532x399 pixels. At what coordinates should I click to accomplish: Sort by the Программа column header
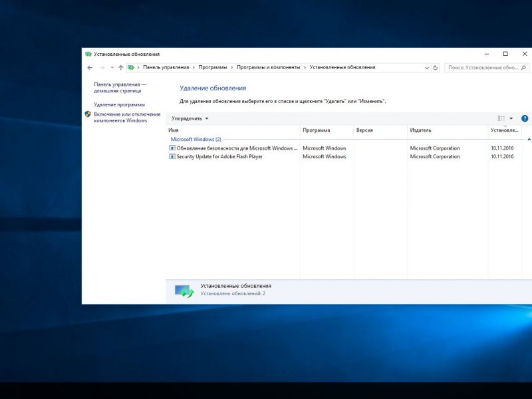(327, 130)
